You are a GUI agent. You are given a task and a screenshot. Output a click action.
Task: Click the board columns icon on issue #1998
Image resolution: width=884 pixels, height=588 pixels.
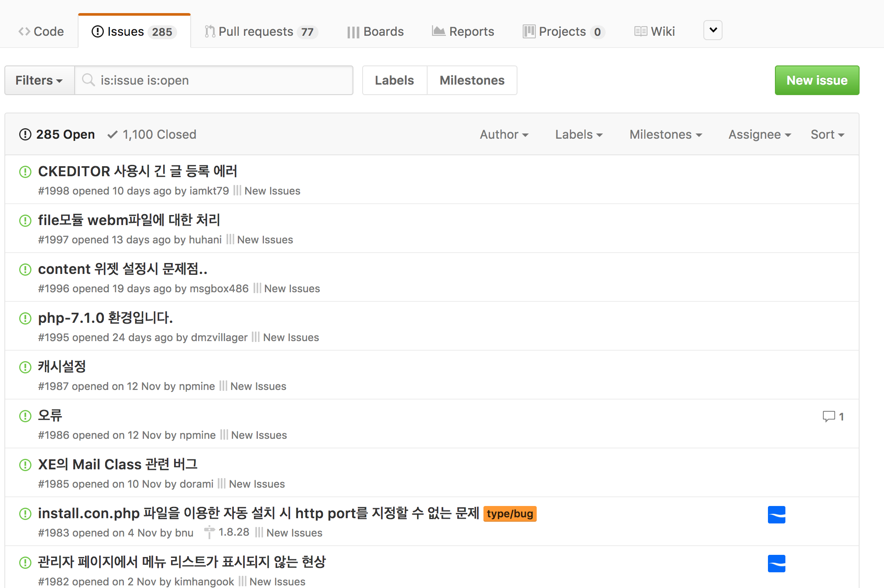tap(237, 191)
